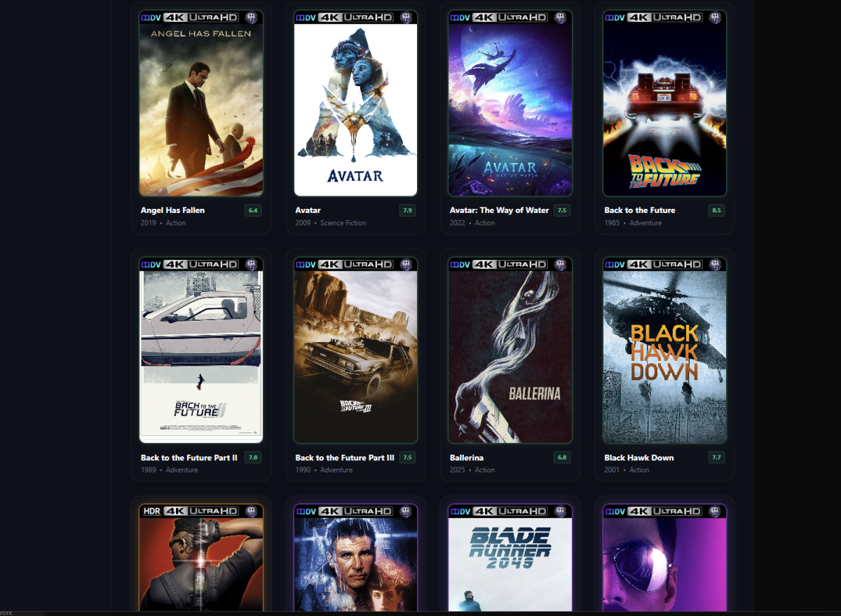The width and height of the screenshot is (841, 616).
Task: Click the round audio badge on Black Hawk Down poster
Action: pyautogui.click(x=716, y=264)
